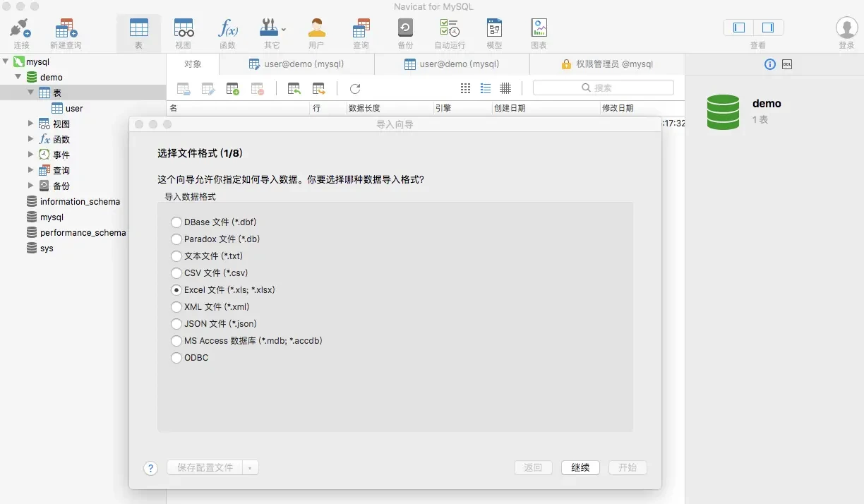Viewport: 864px width, 504px height.
Task: Click the export wizard icon in object toolbar
Action: click(318, 89)
